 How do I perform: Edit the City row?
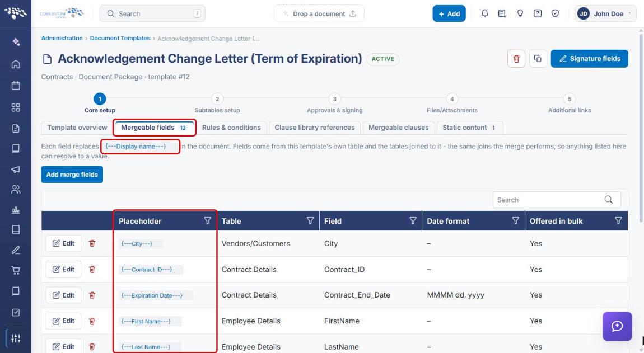pyautogui.click(x=63, y=243)
